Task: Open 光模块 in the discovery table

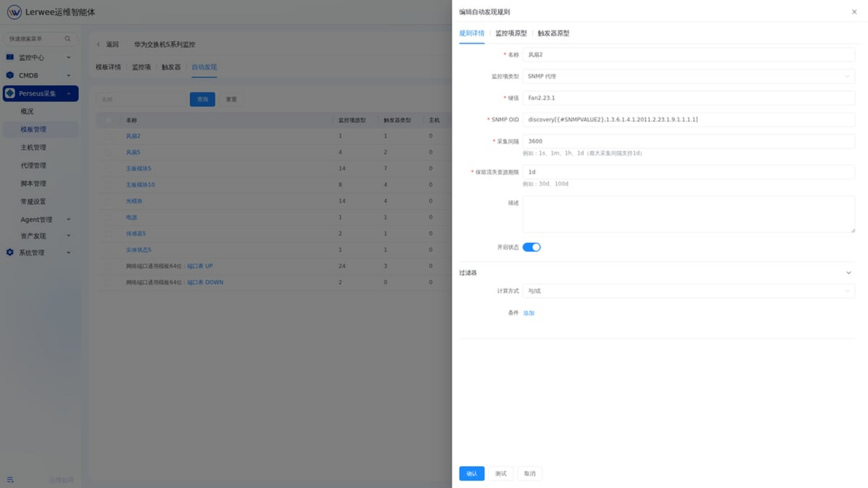Action: [x=134, y=201]
